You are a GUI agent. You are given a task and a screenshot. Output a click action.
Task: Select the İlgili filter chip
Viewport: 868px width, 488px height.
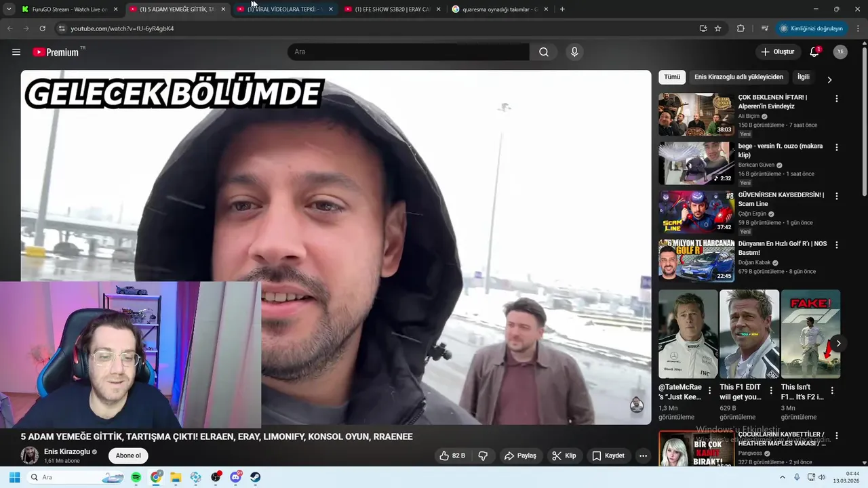tap(804, 77)
